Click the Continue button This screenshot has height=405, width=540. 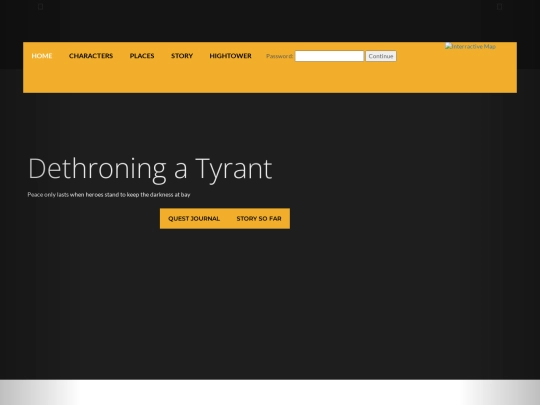pos(381,56)
